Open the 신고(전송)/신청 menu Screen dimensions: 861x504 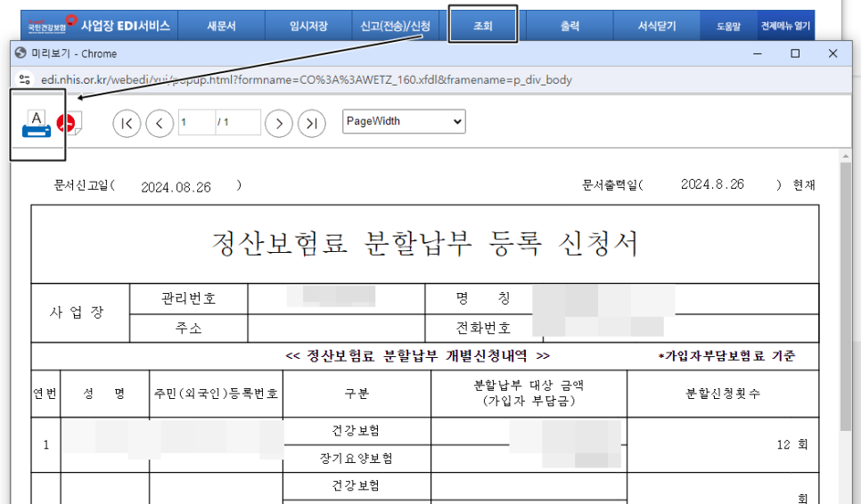click(396, 26)
